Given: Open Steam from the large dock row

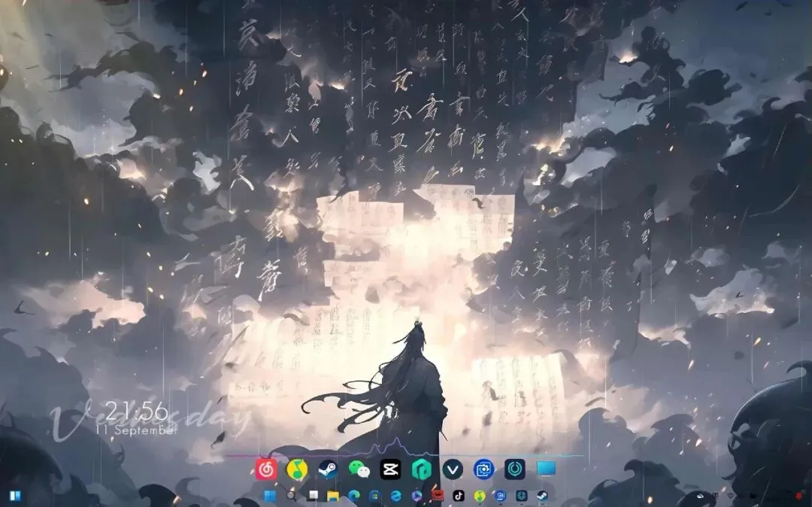Looking at the screenshot, I should pos(329,469).
